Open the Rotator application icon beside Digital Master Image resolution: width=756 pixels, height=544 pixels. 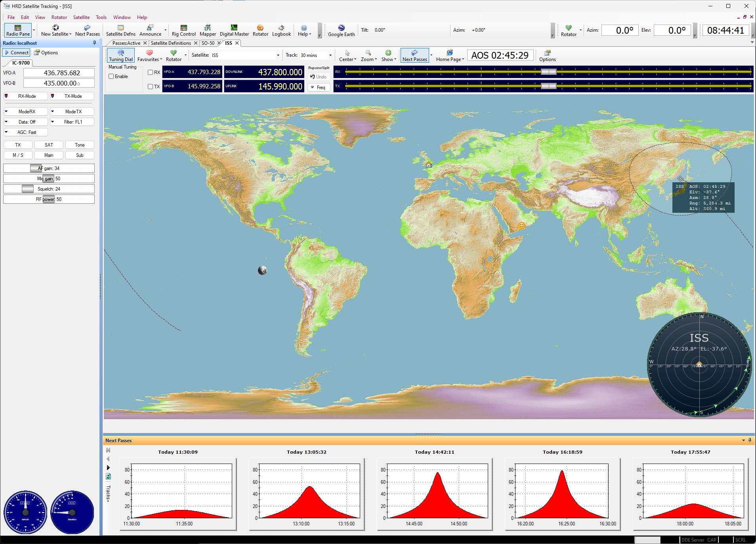[x=260, y=30]
